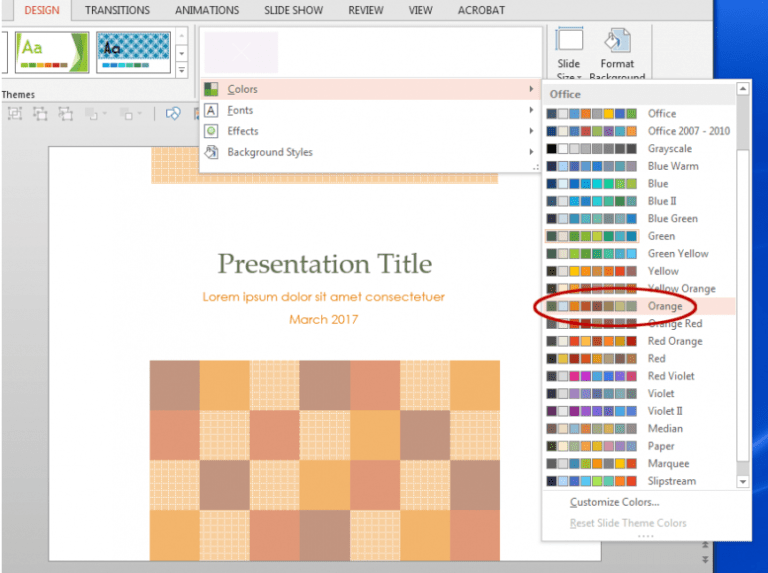Image resolution: width=768 pixels, height=573 pixels.
Task: Click the March 2017 date text
Action: (x=323, y=319)
